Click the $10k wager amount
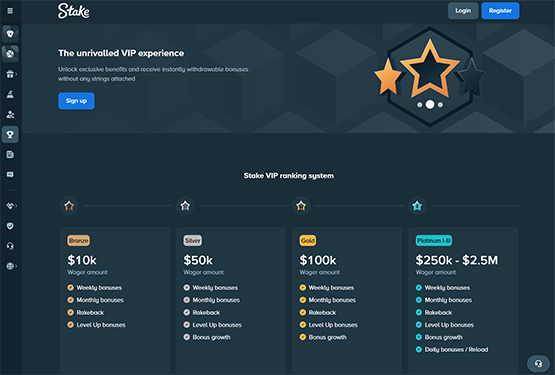The image size is (555, 375). [x=82, y=261]
